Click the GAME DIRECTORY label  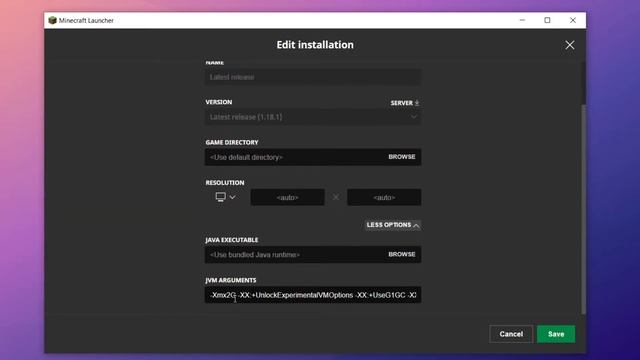[232, 142]
